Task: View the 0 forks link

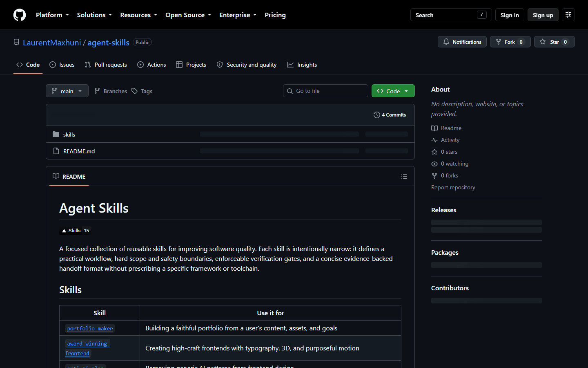Action: (x=445, y=175)
